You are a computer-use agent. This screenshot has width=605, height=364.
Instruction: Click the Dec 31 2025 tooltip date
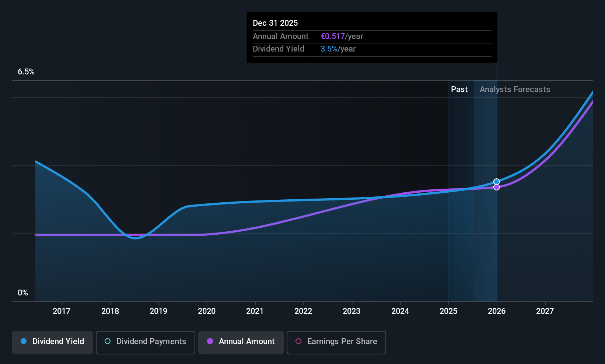[275, 23]
